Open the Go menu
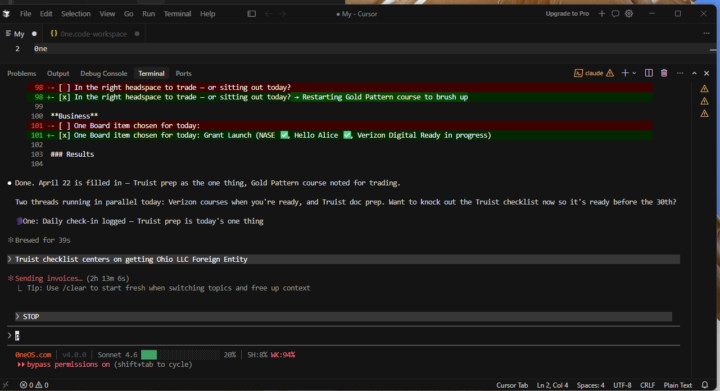 (x=129, y=14)
